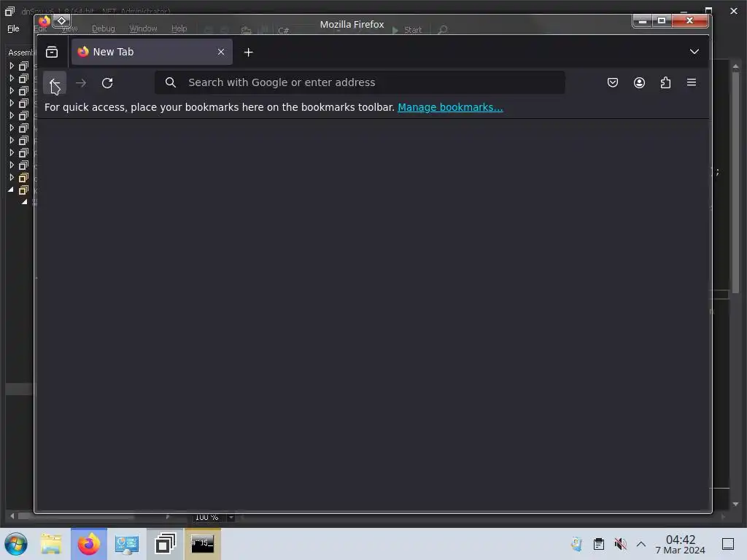
Task: Click the dnSpy horizontal scrollbar thumb
Action: [x=76, y=516]
